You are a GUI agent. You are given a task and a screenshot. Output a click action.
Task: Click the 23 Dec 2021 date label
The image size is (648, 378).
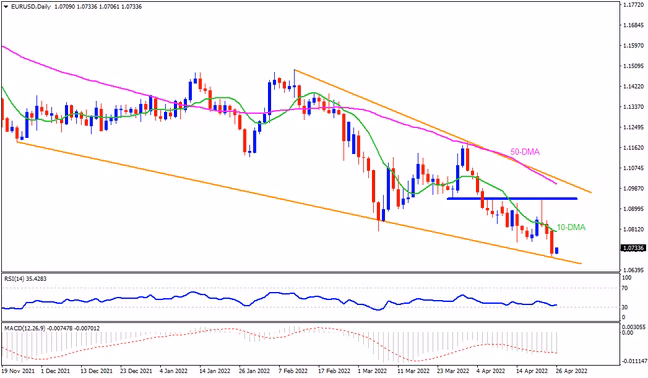[x=136, y=371]
